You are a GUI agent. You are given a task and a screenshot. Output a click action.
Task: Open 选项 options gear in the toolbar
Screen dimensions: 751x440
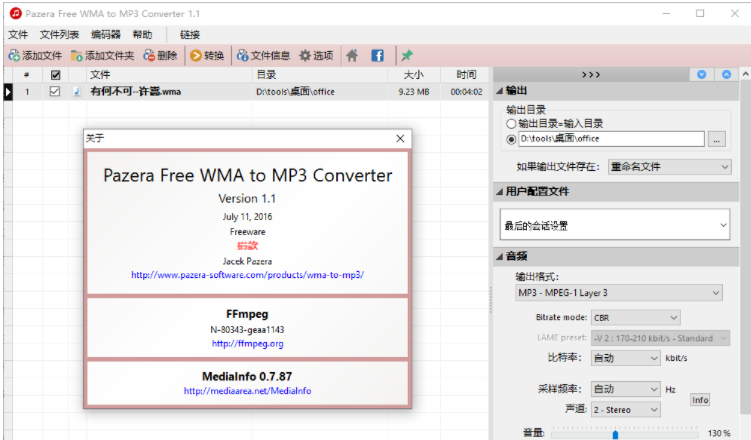coord(316,56)
